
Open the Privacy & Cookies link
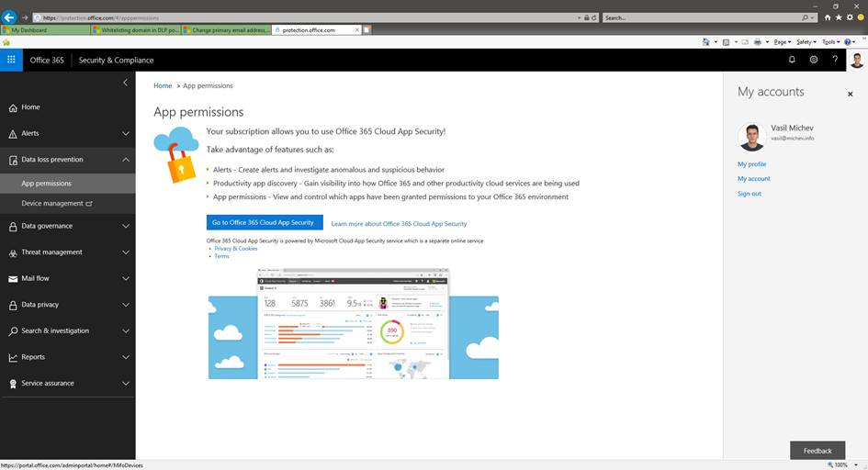point(236,249)
